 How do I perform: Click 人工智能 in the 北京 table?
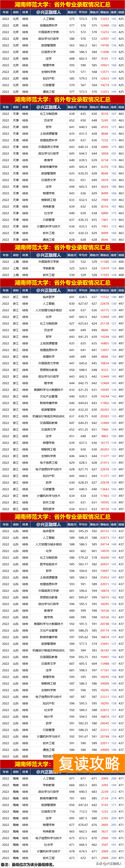point(48,19)
